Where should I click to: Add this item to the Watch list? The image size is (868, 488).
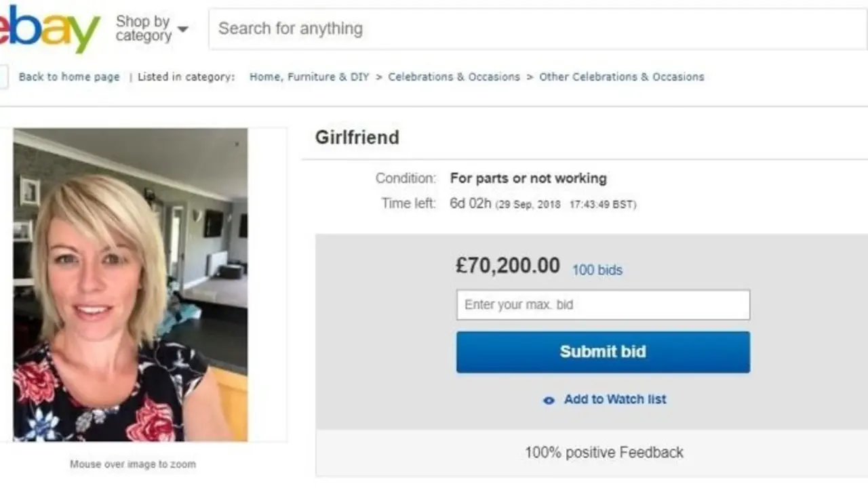click(x=614, y=399)
